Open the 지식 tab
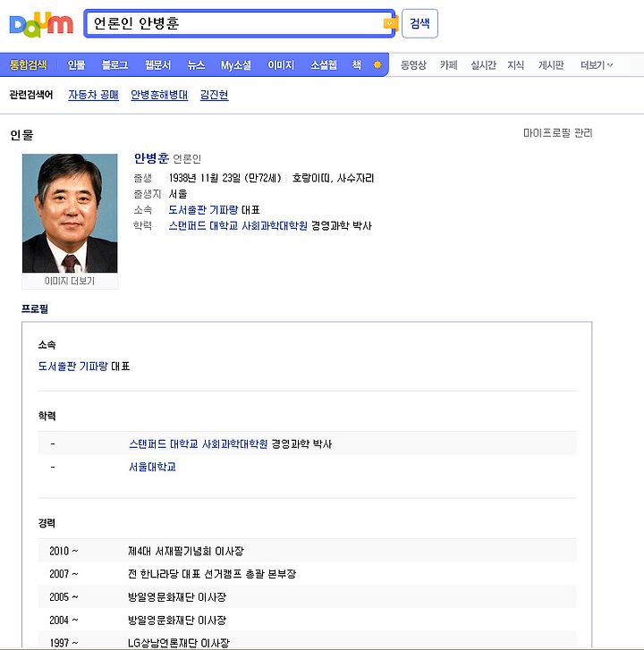This screenshot has width=644, height=650. pos(516,65)
